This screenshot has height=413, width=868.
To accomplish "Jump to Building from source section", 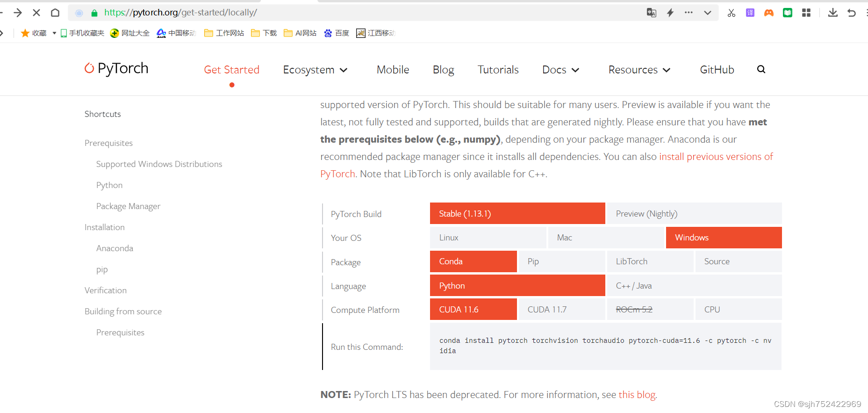I will 123,312.
